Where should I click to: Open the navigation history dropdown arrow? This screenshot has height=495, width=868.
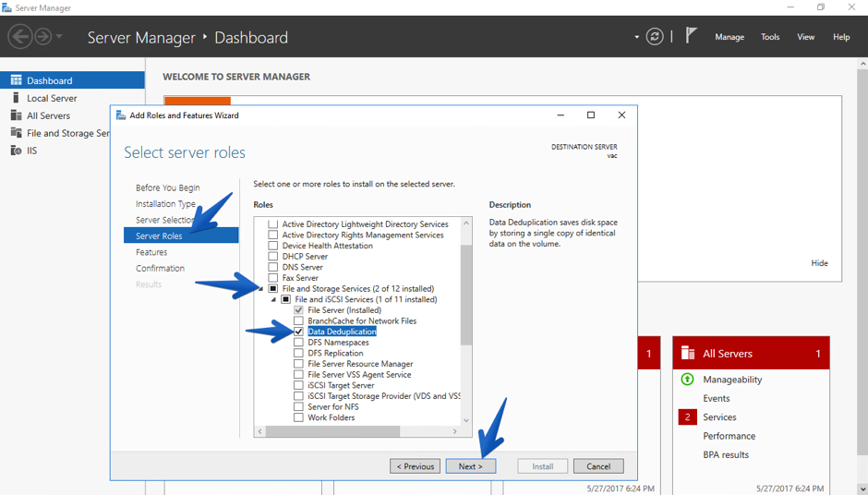[x=59, y=37]
